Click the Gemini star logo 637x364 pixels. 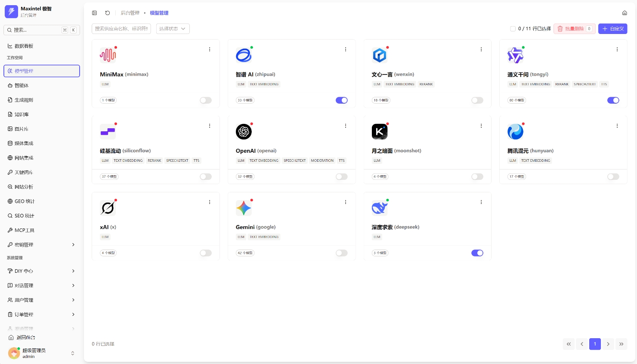244,208
